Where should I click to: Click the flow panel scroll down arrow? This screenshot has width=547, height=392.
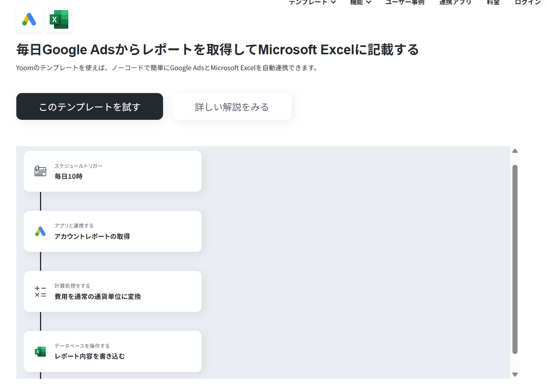click(515, 375)
